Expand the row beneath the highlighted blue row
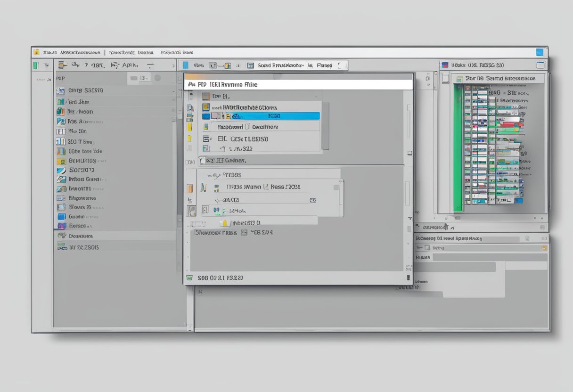573x392 pixels. click(x=206, y=127)
